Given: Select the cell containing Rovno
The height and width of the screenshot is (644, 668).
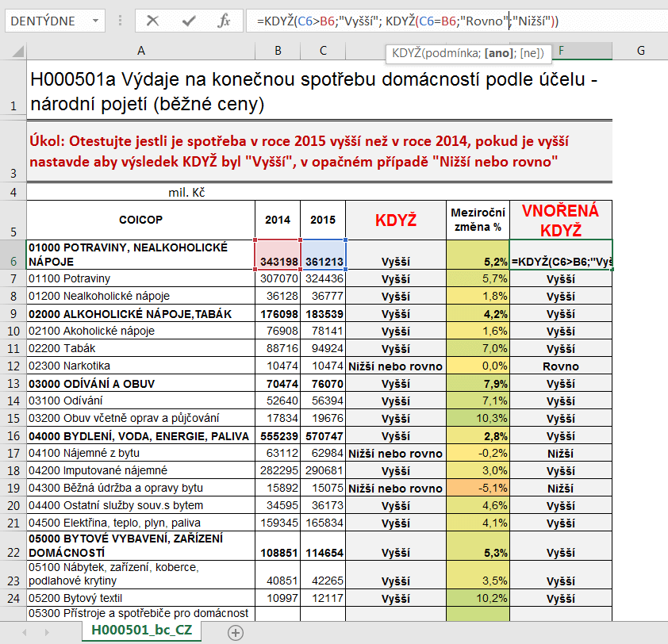Looking at the screenshot, I should pyautogui.click(x=560, y=366).
